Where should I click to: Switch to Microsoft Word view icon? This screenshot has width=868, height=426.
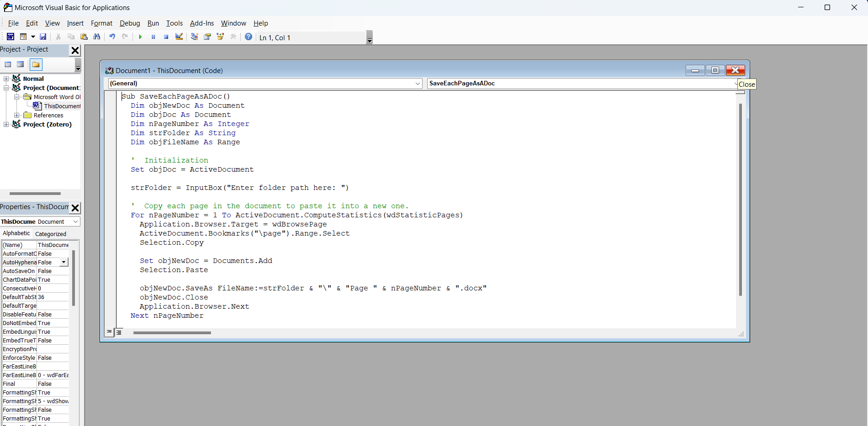10,37
